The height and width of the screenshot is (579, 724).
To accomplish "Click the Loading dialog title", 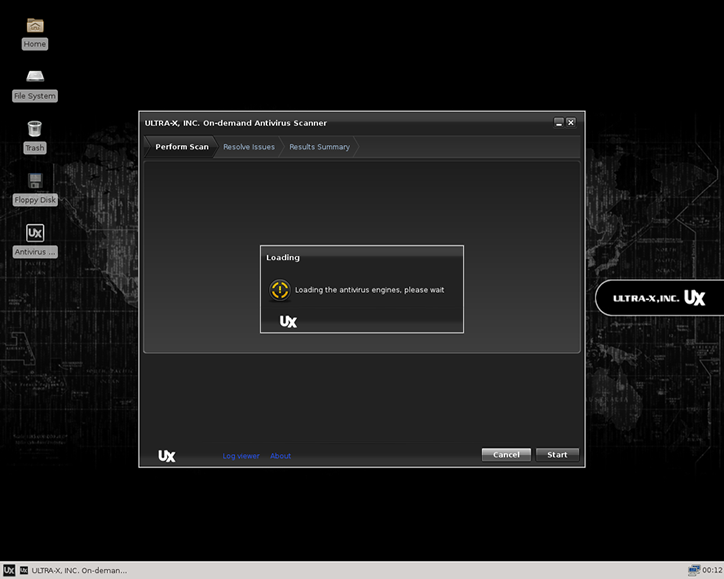I will tap(283, 258).
